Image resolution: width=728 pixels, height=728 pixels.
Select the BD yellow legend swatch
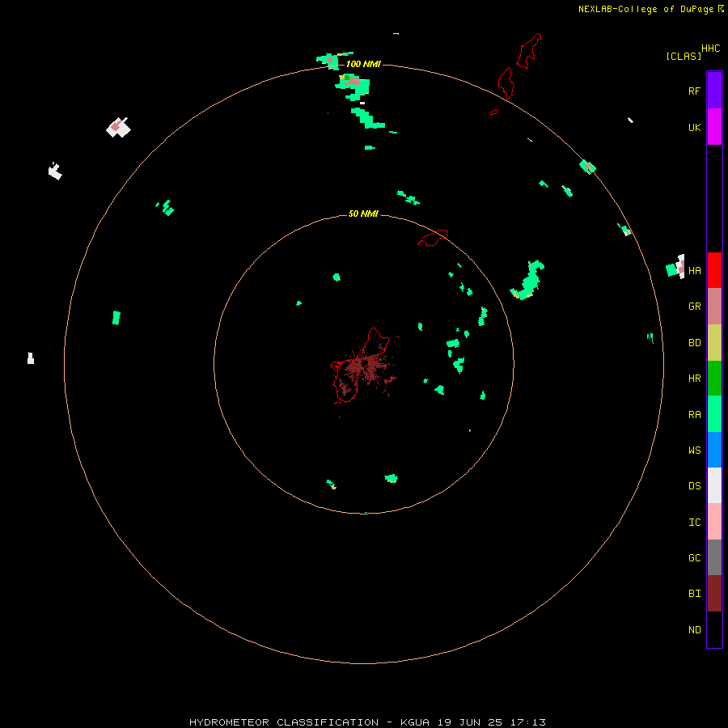(x=714, y=342)
